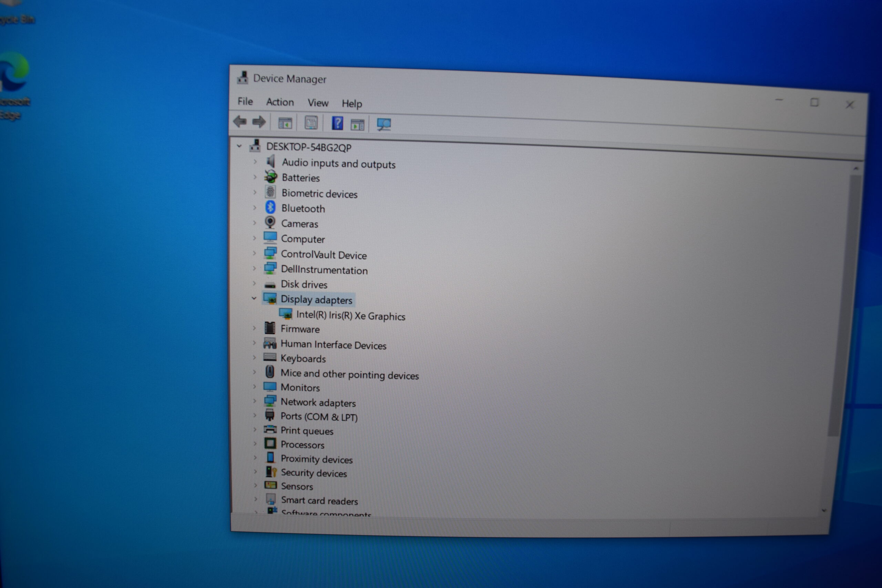Select the Sensors label
This screenshot has width=882, height=588.
297,486
